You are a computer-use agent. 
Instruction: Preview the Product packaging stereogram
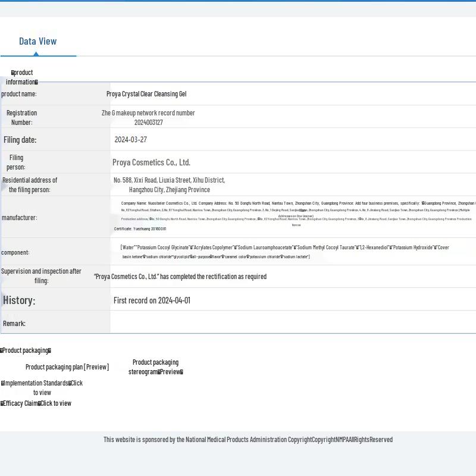[x=155, y=367]
